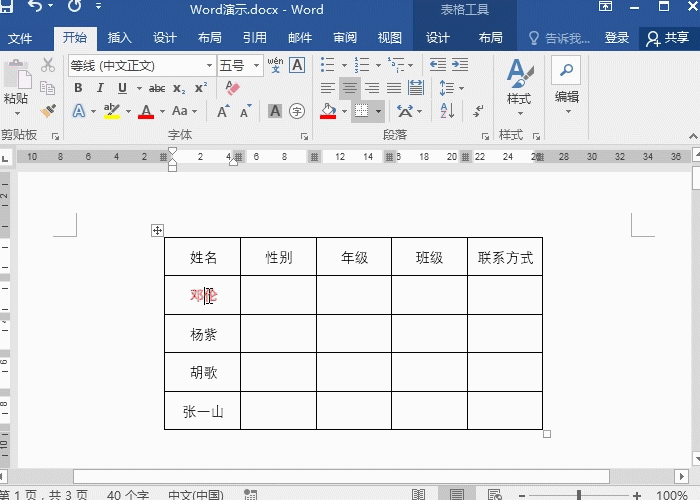
Task: Switch to the 视图 View tab
Action: pyautogui.click(x=390, y=38)
